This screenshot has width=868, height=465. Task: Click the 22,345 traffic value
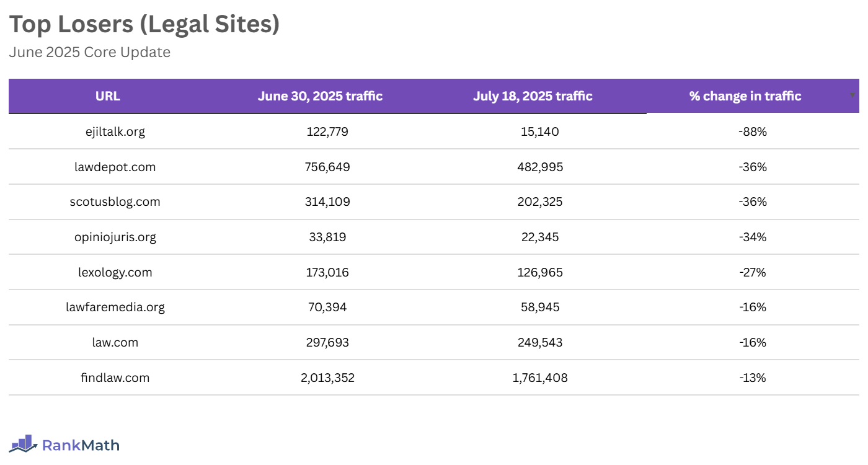point(540,237)
